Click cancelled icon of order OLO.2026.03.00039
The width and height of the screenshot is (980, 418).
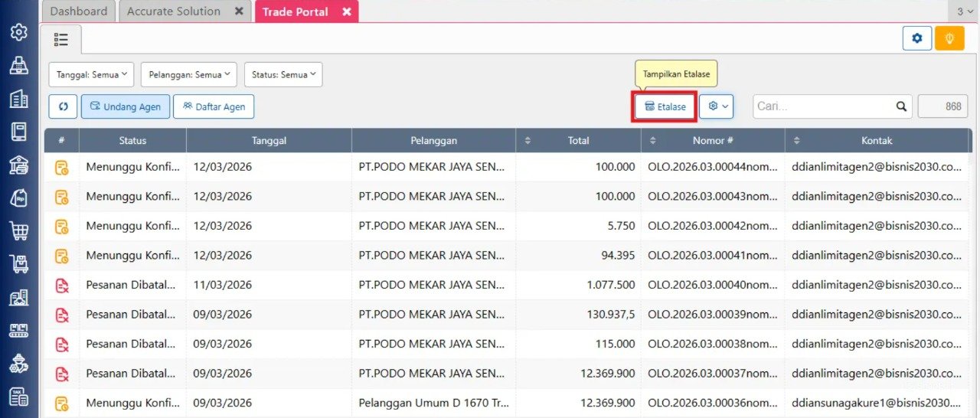point(62,315)
